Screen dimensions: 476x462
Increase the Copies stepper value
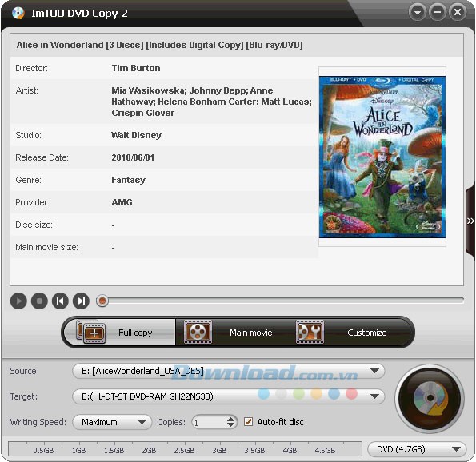pyautogui.click(x=230, y=419)
